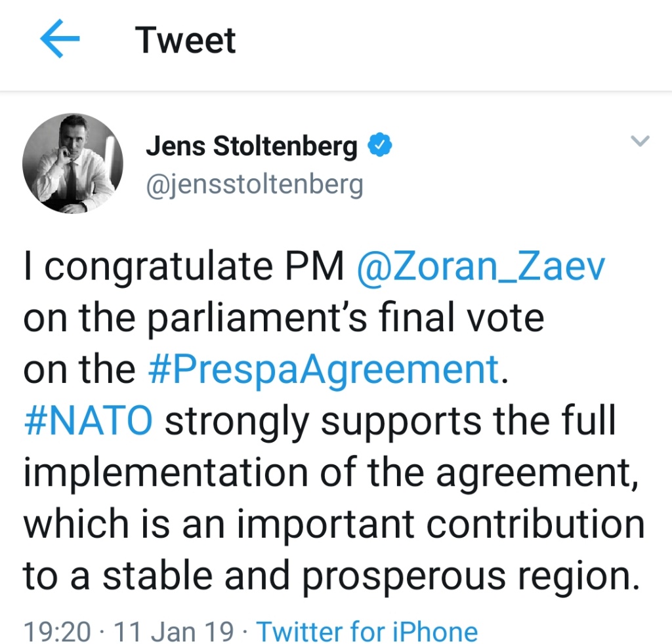Tap the Tweet header title

[x=186, y=41]
